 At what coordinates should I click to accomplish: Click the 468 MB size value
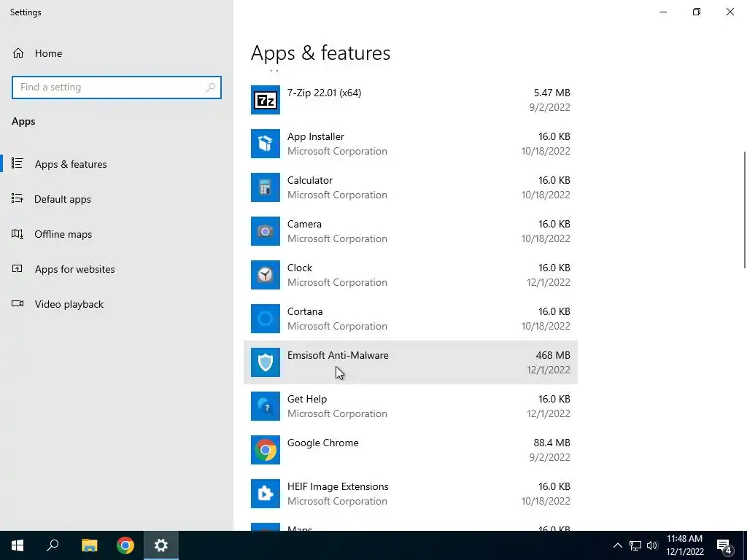click(553, 356)
